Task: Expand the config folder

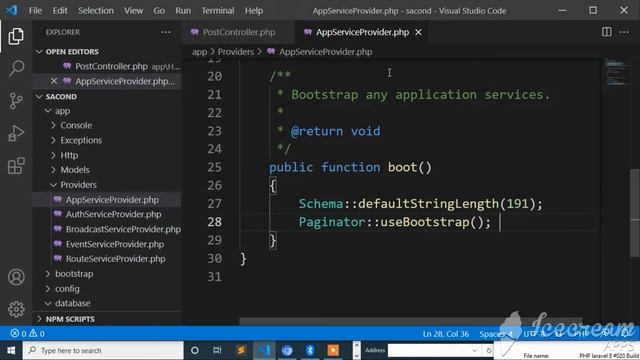Action: (x=48, y=289)
